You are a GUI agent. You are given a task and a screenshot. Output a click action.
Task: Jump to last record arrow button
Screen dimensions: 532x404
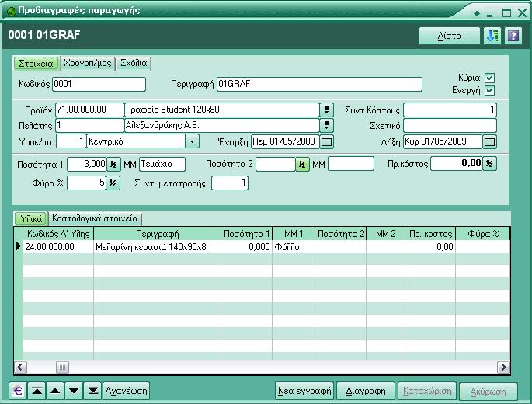[x=92, y=391]
